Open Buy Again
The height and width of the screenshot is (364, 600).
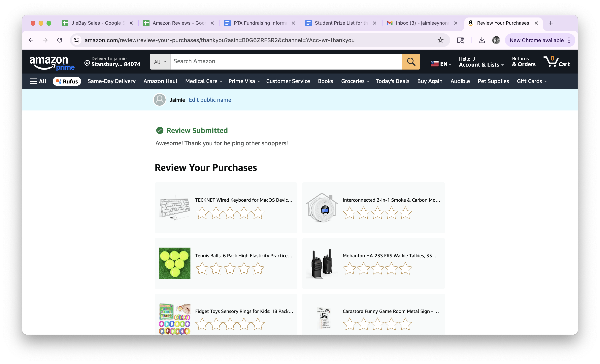[430, 81]
